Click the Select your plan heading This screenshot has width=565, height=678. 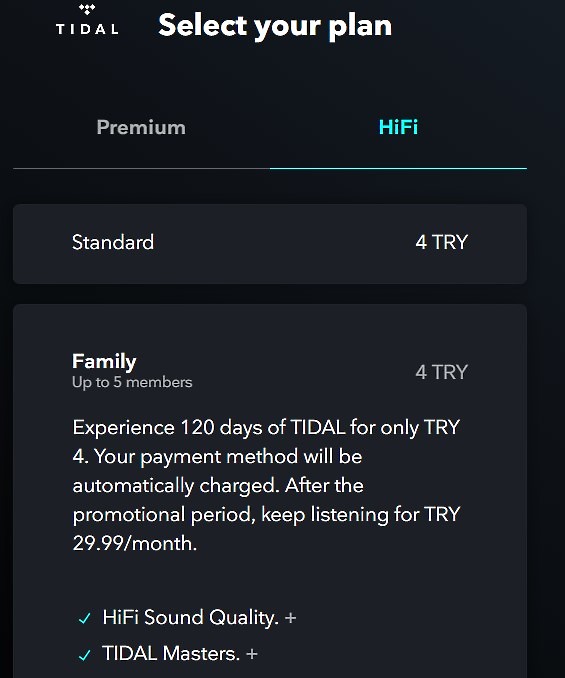click(x=275, y=25)
